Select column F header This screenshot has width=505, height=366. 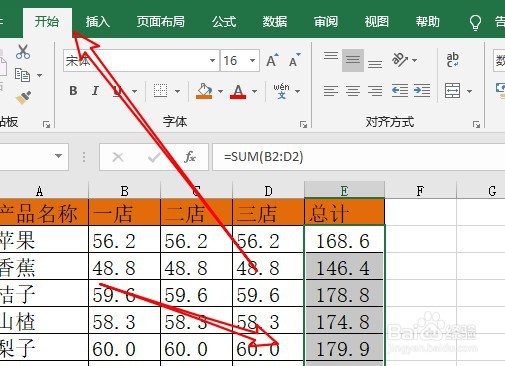coord(420,190)
